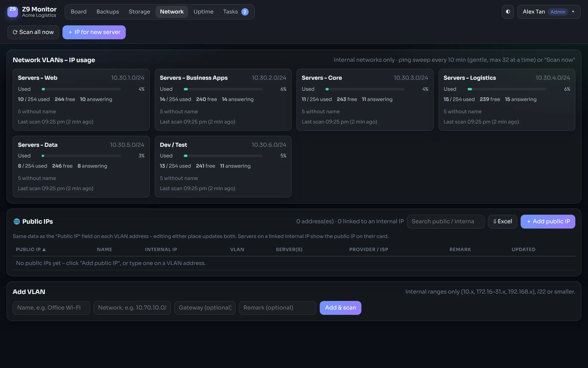Open the Uptime tab
The width and height of the screenshot is (588, 368).
[203, 12]
